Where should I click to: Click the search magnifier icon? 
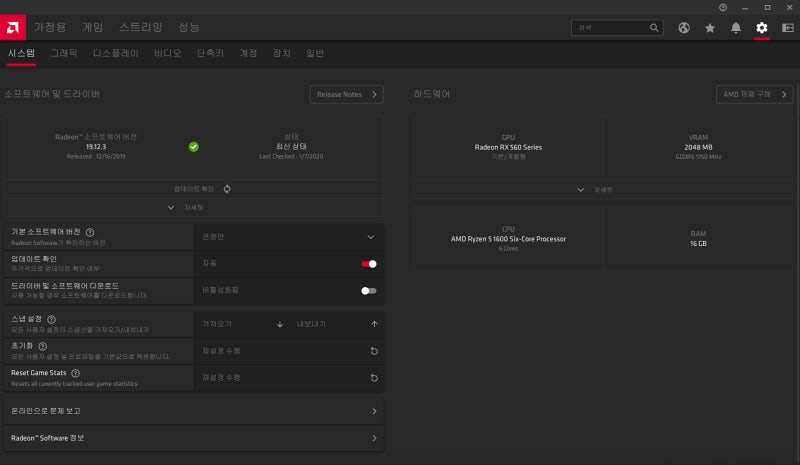coord(654,28)
